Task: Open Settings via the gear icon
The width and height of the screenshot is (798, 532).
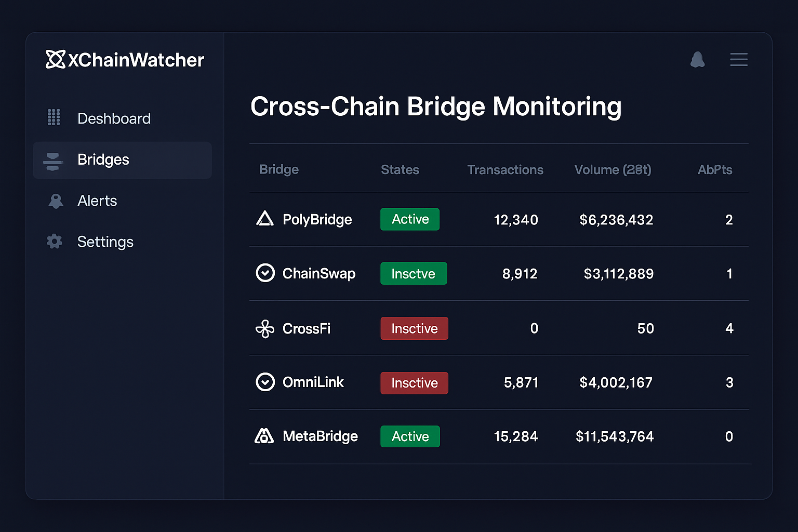Action: (x=54, y=241)
